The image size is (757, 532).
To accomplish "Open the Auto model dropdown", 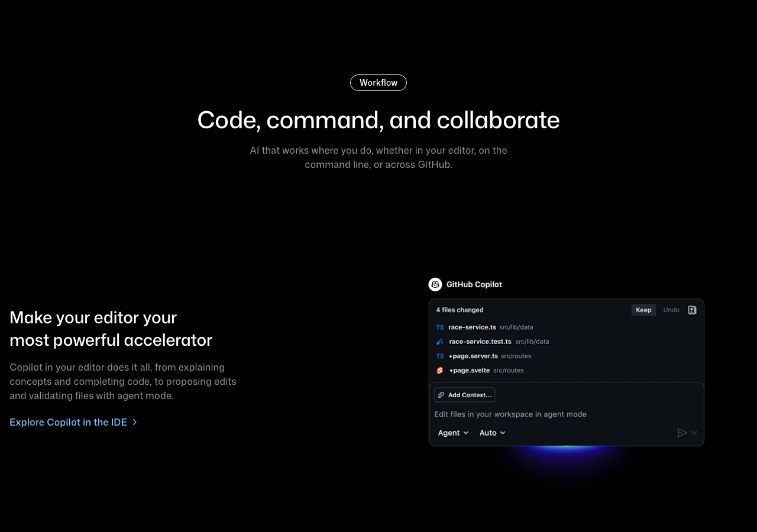I will pyautogui.click(x=492, y=433).
